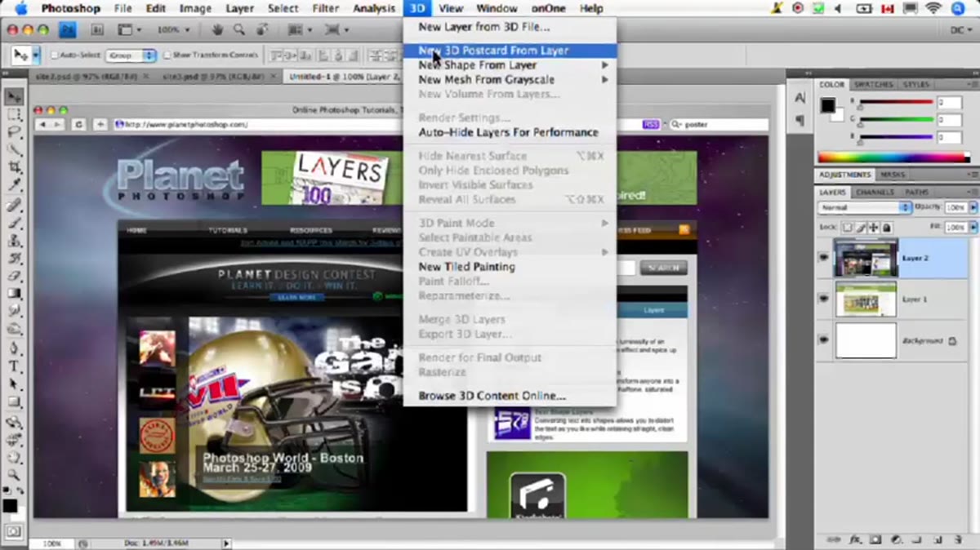Open the collapsed Character panel icon
The height and width of the screenshot is (550, 980).
click(800, 99)
